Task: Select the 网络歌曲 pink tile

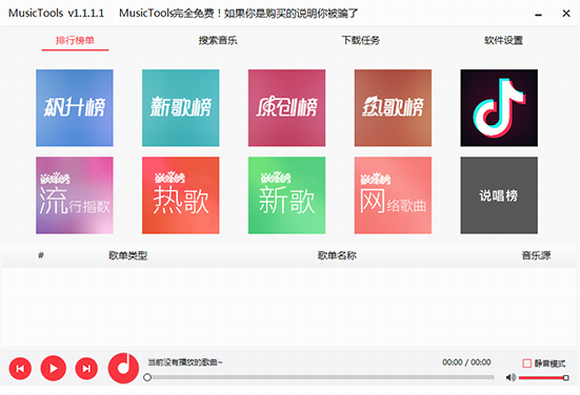Action: tap(393, 195)
